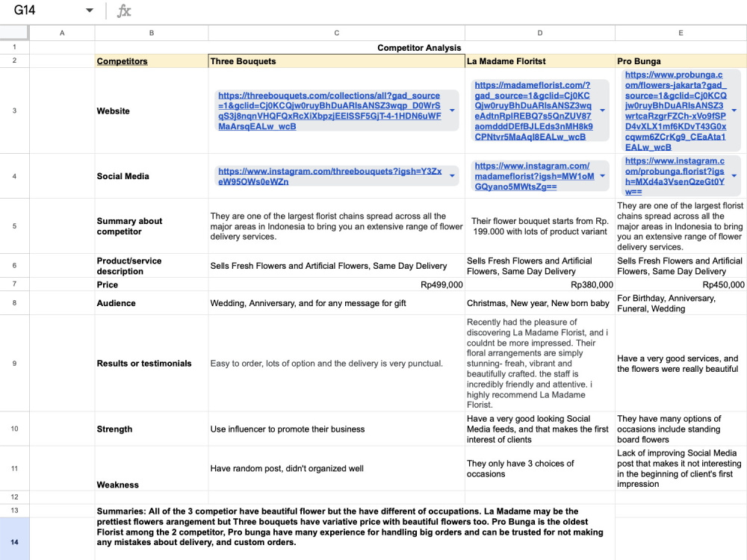Image resolution: width=747 pixels, height=560 pixels.
Task: Select row 3 header
Action: click(14, 111)
